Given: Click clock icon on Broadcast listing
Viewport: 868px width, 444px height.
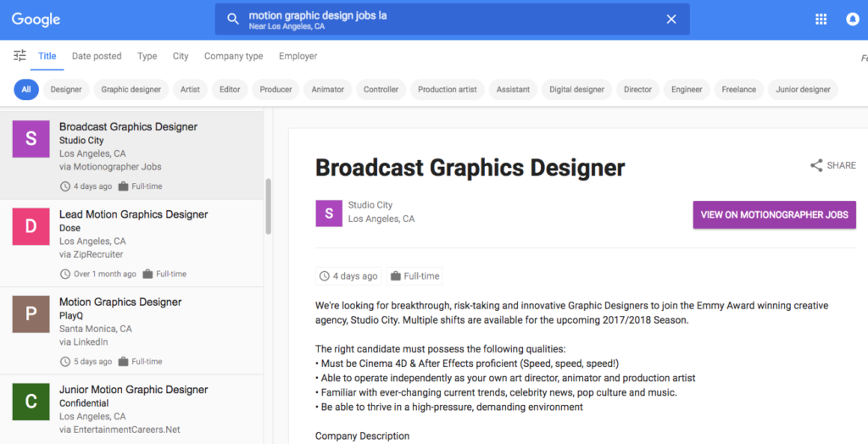Looking at the screenshot, I should [65, 186].
